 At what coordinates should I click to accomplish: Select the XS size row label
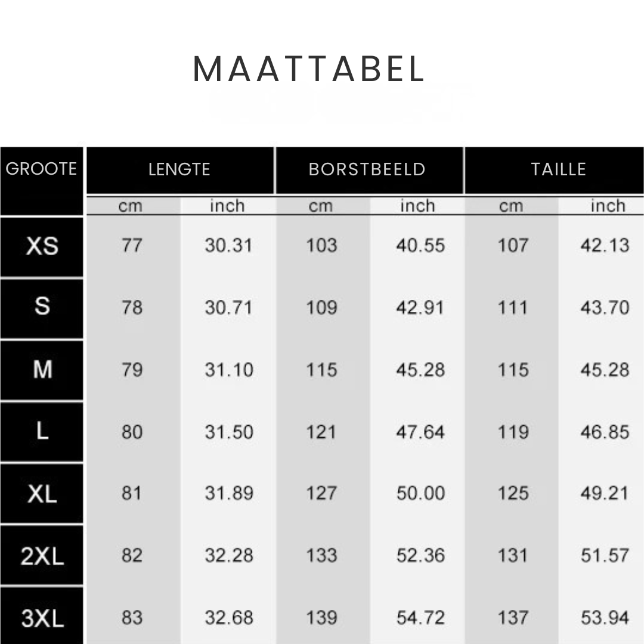(42, 246)
